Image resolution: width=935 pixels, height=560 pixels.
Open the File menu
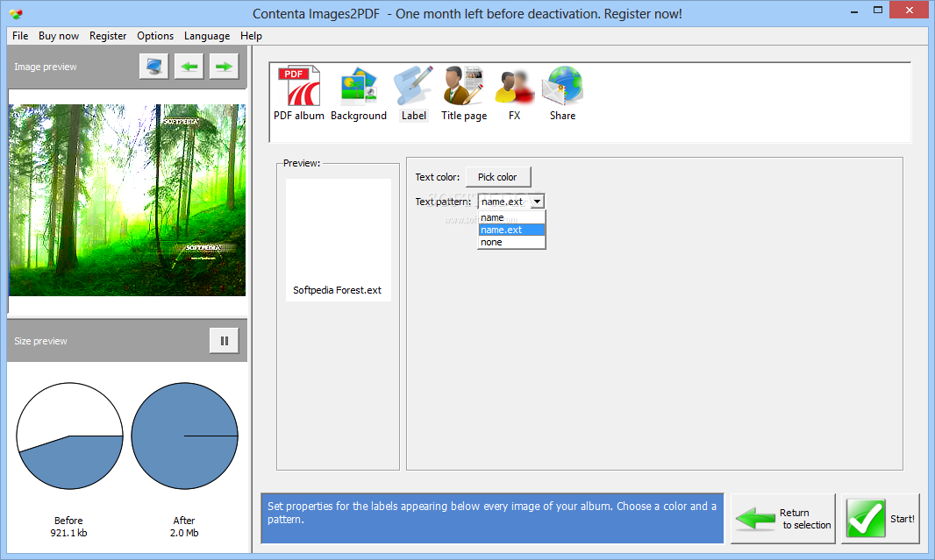click(20, 36)
